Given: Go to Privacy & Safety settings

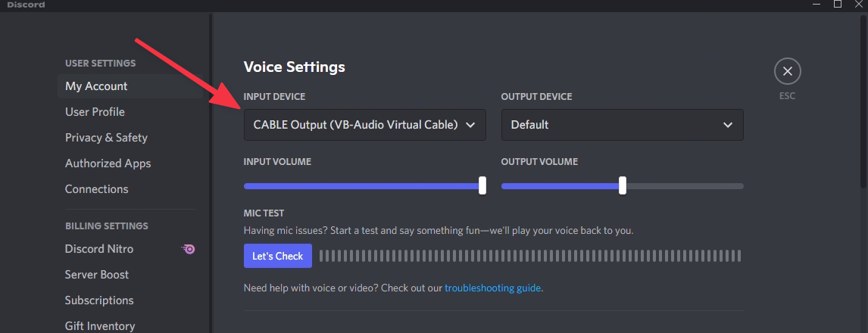Looking at the screenshot, I should 106,138.
